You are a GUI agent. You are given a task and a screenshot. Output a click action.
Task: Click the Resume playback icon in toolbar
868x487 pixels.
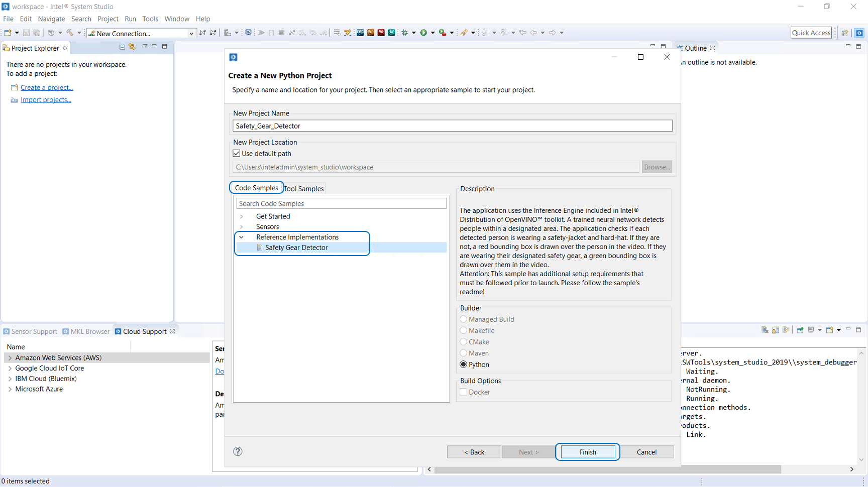pos(261,33)
